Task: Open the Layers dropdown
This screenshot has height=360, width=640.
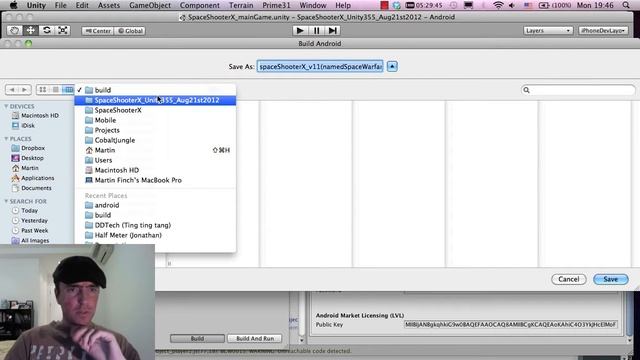Action: 548,31
